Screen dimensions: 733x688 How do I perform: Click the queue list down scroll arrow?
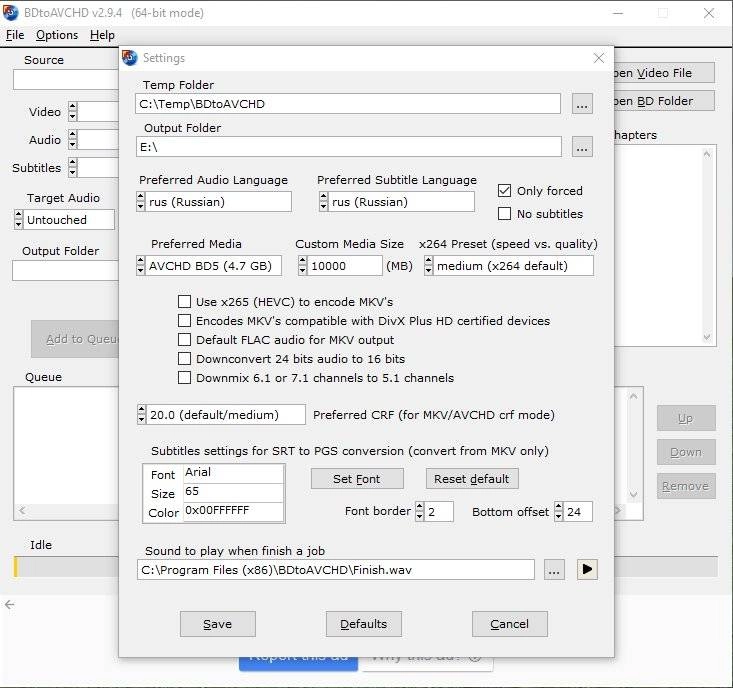pos(633,494)
